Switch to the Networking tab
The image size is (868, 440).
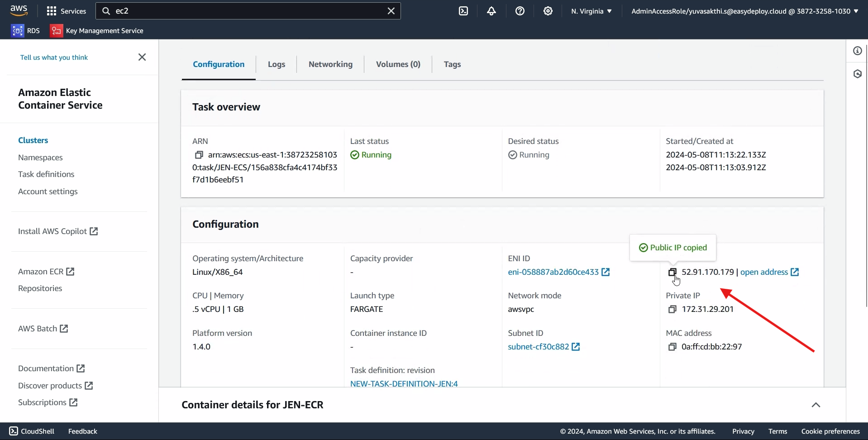[x=330, y=64]
